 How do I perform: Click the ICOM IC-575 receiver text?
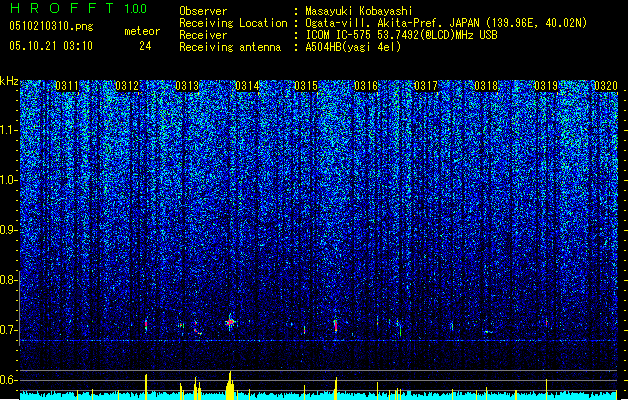[x=401, y=35]
